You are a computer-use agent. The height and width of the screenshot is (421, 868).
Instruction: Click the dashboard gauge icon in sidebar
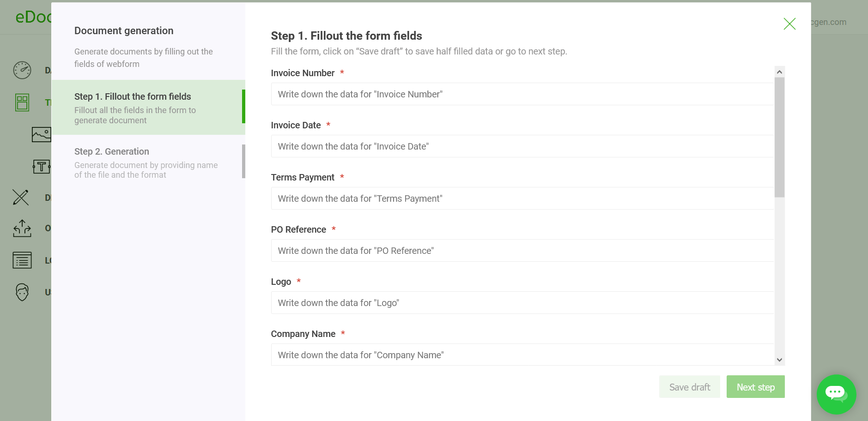click(x=22, y=70)
